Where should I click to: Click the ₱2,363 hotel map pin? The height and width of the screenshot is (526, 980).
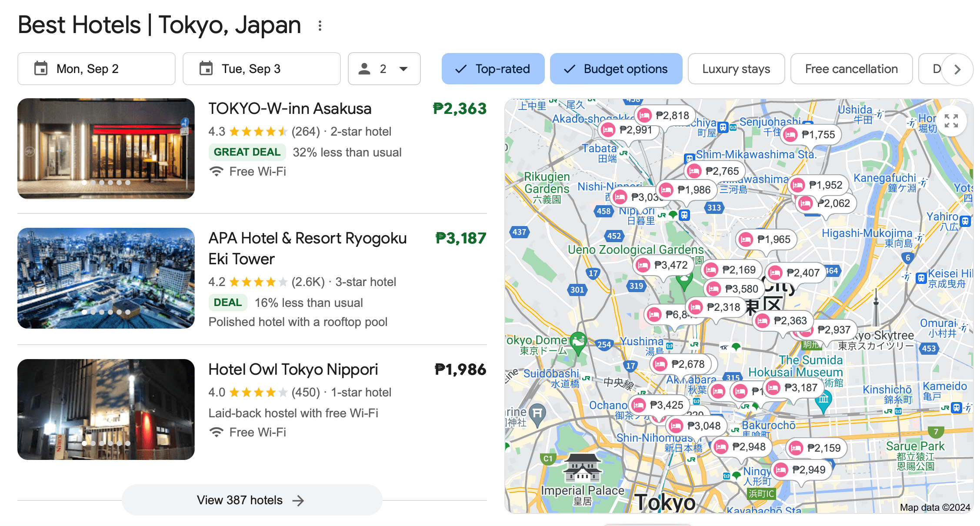click(x=783, y=321)
